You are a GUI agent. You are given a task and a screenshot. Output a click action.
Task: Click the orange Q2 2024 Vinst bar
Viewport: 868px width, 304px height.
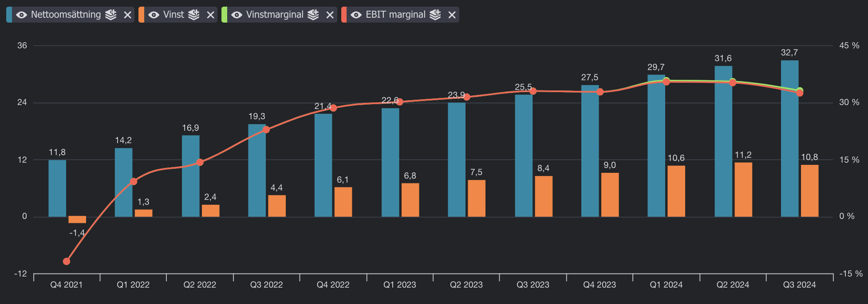coord(743,190)
